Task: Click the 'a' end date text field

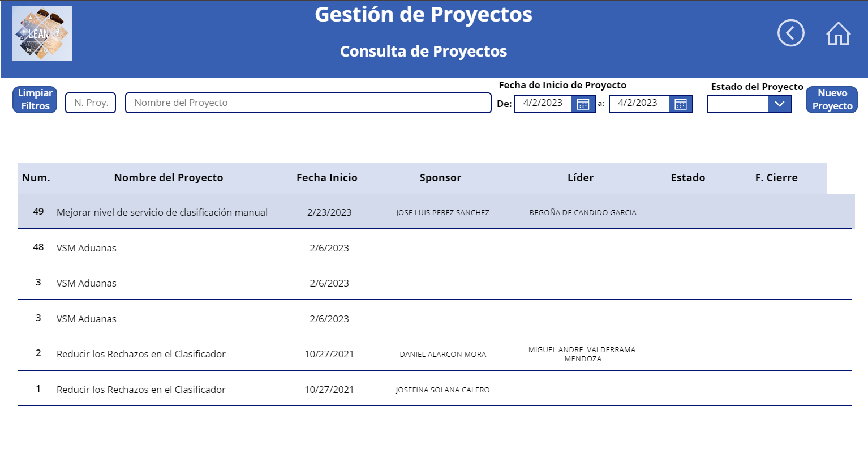Action: point(638,103)
